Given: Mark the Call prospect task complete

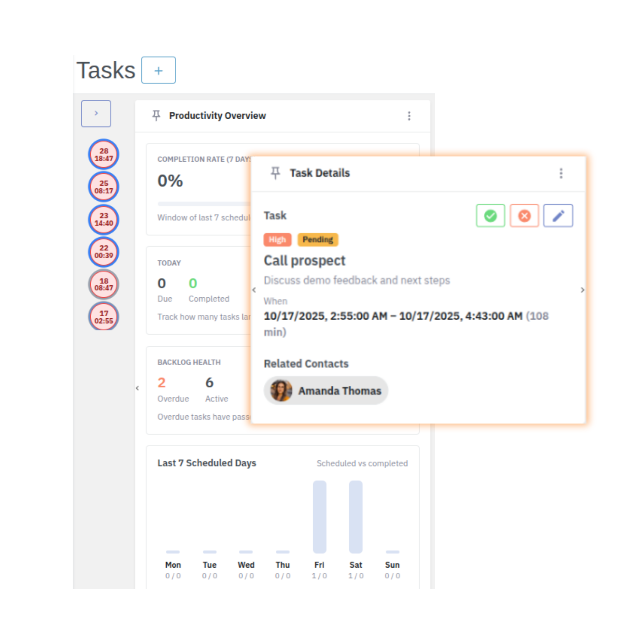Looking at the screenshot, I should tap(490, 216).
